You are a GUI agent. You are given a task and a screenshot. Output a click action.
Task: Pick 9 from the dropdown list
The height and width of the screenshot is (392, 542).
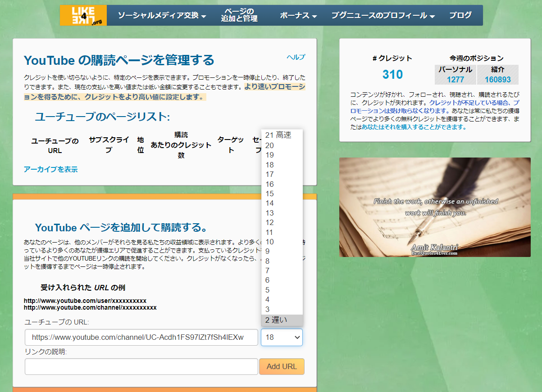click(282, 252)
